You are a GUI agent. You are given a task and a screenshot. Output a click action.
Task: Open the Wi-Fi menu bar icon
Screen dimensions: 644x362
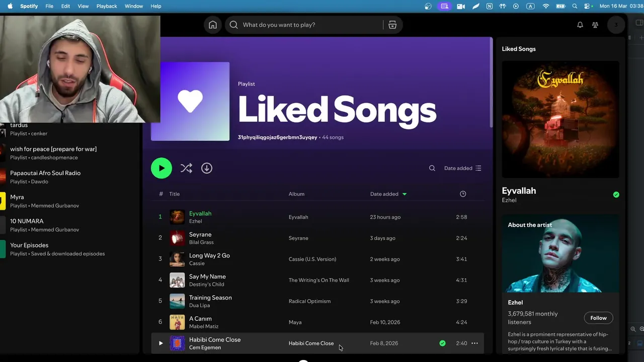coord(546,6)
